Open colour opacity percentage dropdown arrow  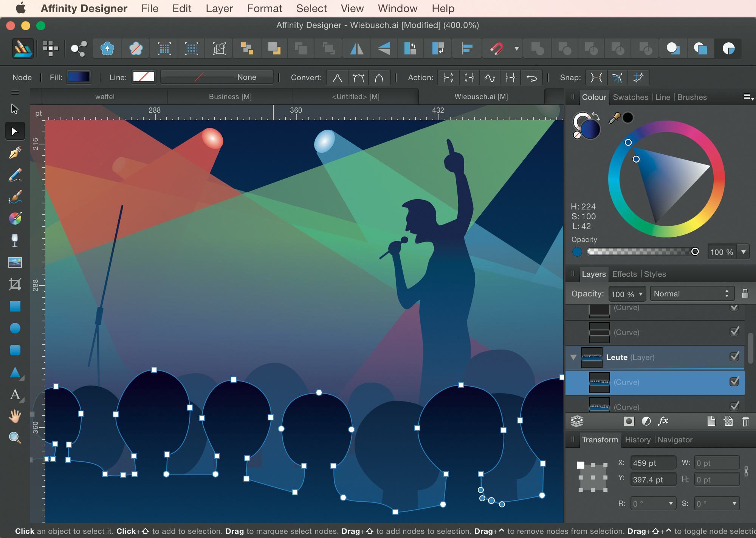[744, 252]
